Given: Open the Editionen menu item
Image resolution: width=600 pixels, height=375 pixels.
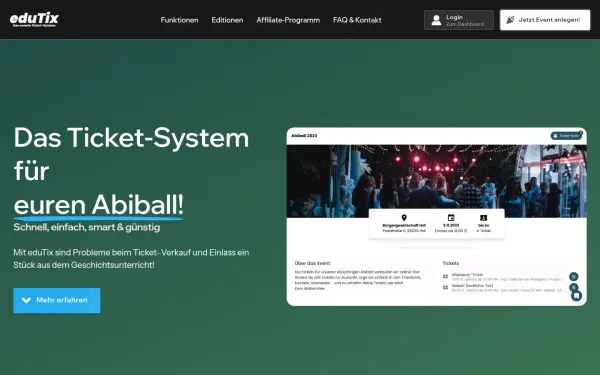Looking at the screenshot, I should pyautogui.click(x=227, y=20).
